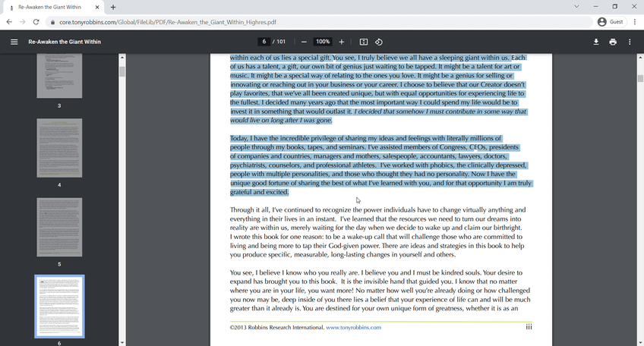This screenshot has height=346, width=644.
Task: Open the tab search dropdown arrow
Action: point(576,7)
